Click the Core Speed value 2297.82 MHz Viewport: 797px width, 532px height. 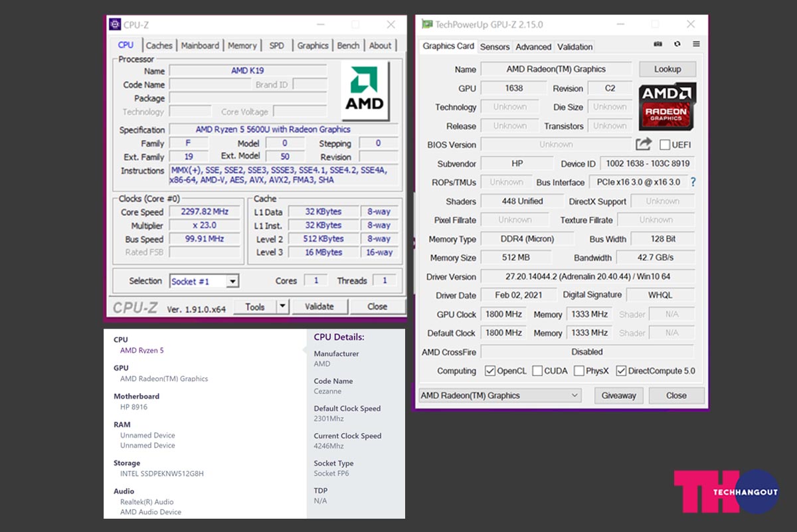coord(204,211)
